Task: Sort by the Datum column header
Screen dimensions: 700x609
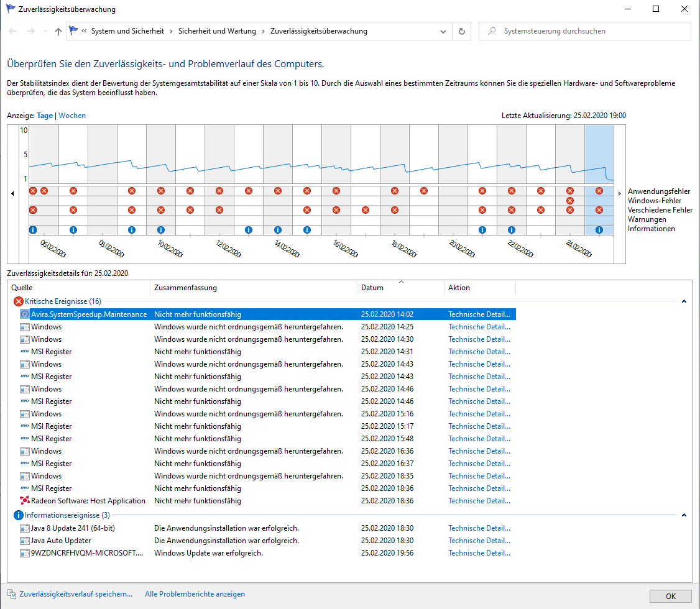Action: click(x=401, y=288)
